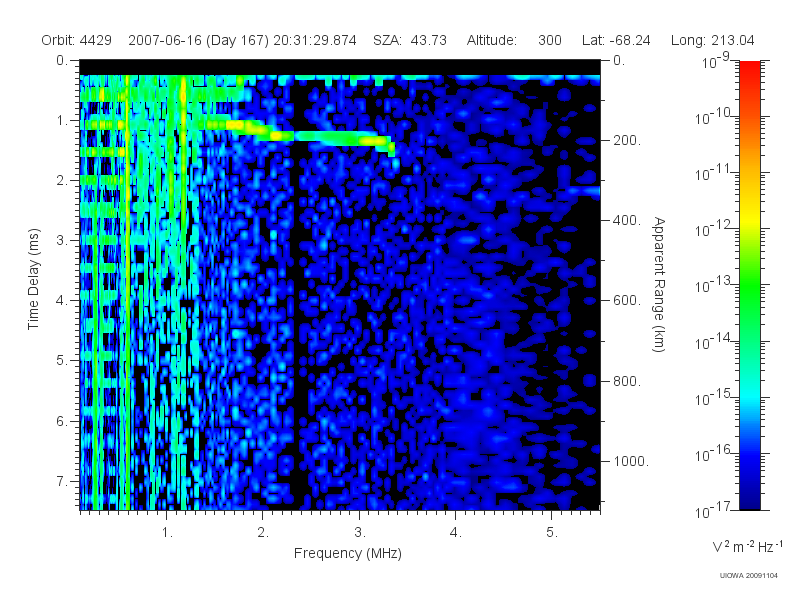Click the '10⁻¹⁰' colorbar tick label

[x=715, y=117]
